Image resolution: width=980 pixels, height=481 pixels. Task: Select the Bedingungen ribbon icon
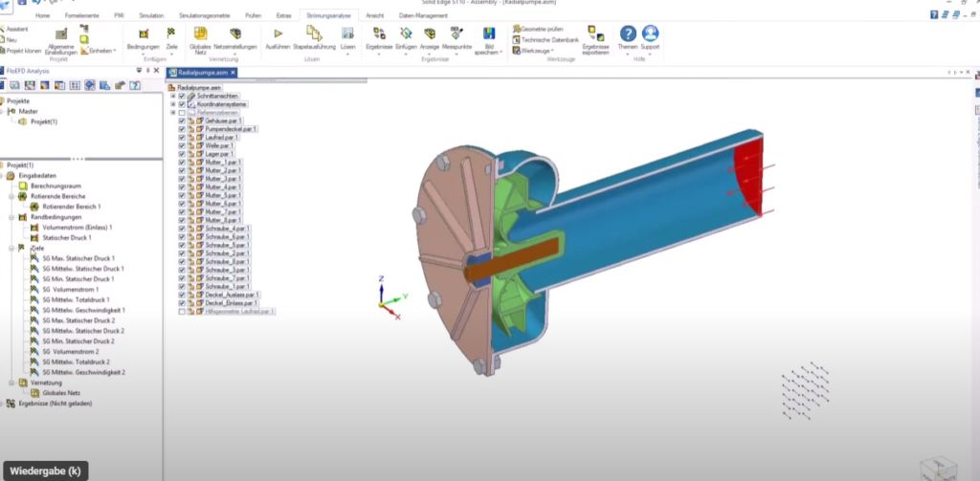pos(143,34)
